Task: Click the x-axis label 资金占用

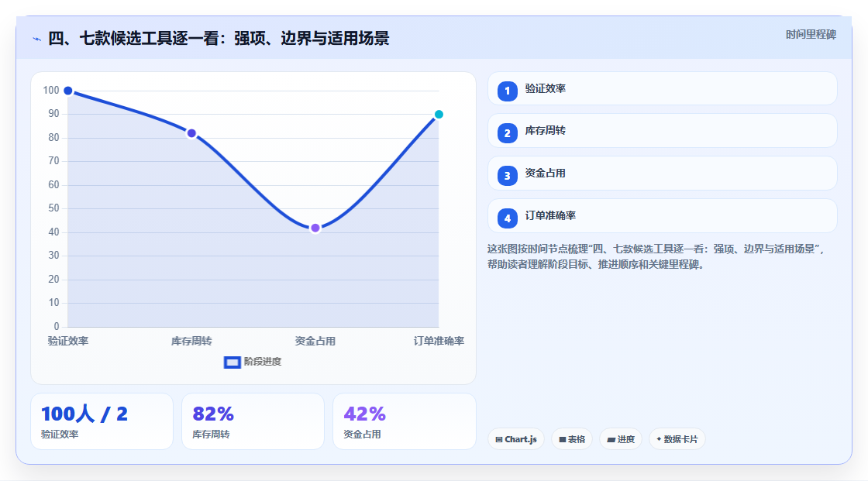Action: pyautogui.click(x=315, y=341)
